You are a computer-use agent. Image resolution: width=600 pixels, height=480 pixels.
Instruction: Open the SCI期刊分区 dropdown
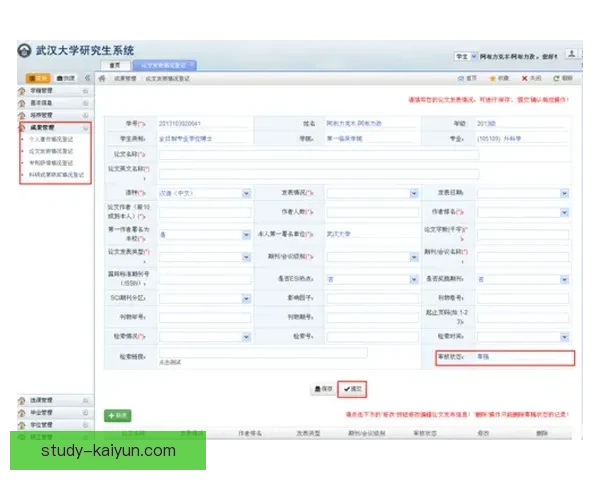(246, 299)
